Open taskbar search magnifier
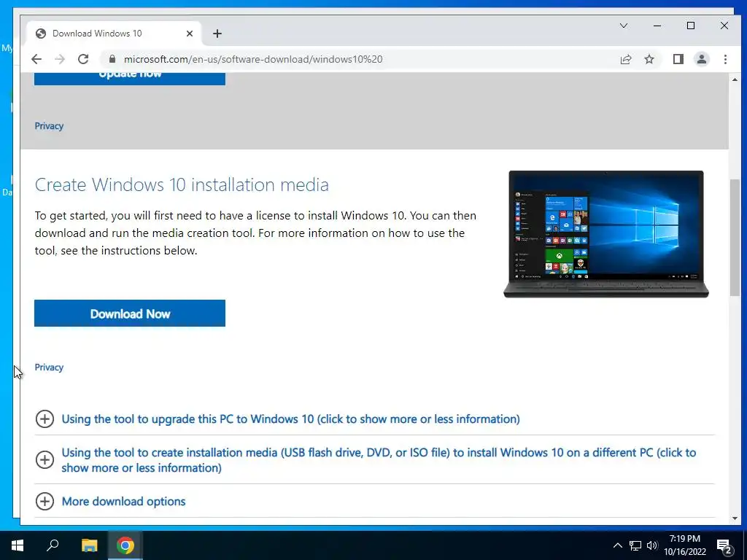Image resolution: width=747 pixels, height=560 pixels. point(53,545)
